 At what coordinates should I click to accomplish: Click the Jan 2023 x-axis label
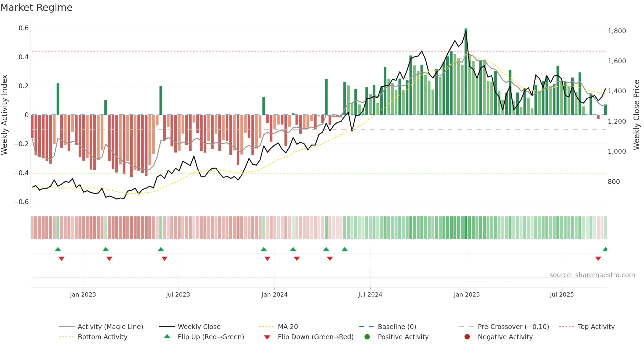pos(83,294)
